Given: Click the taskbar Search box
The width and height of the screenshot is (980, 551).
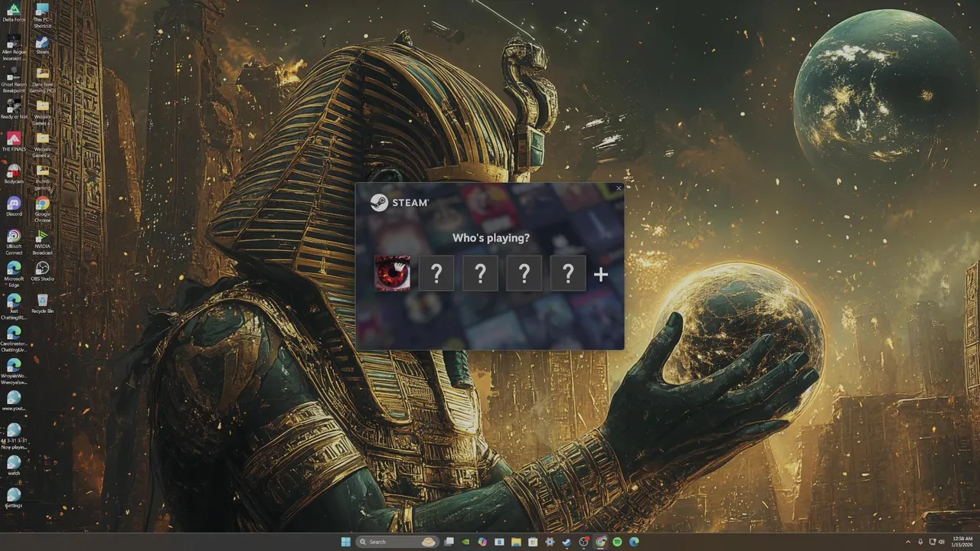Looking at the screenshot, I should click(398, 542).
